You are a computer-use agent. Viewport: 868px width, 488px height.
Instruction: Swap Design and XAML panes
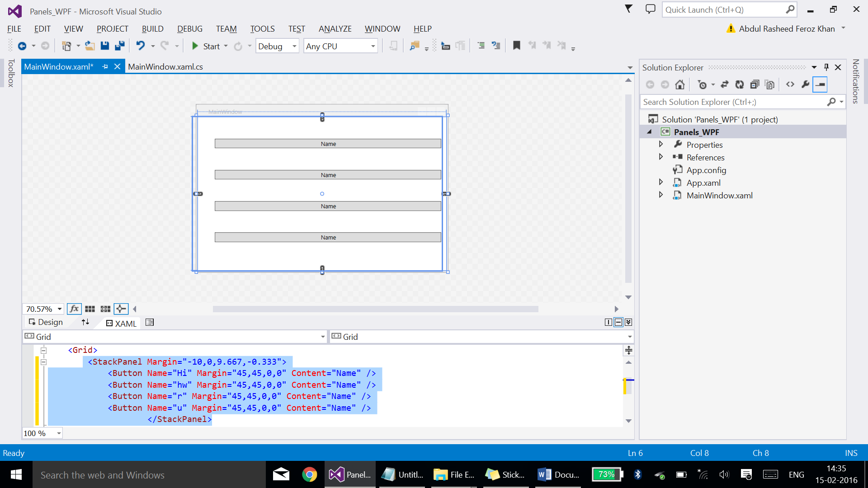tap(85, 322)
